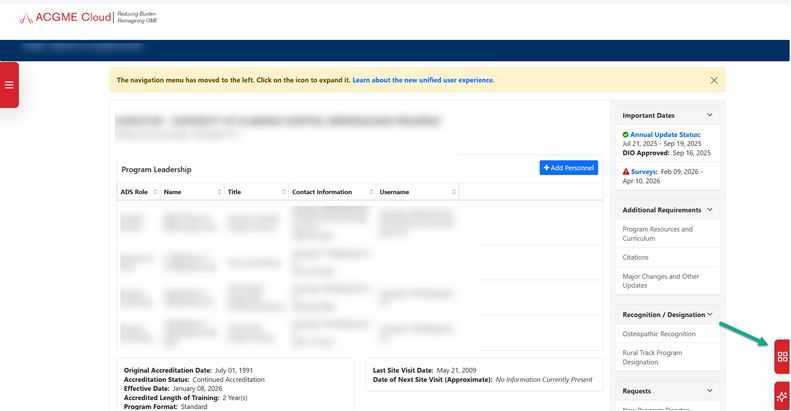Viewport: 791px width, 411px height.
Task: Open the Annual Update Status link
Action: [x=664, y=135]
